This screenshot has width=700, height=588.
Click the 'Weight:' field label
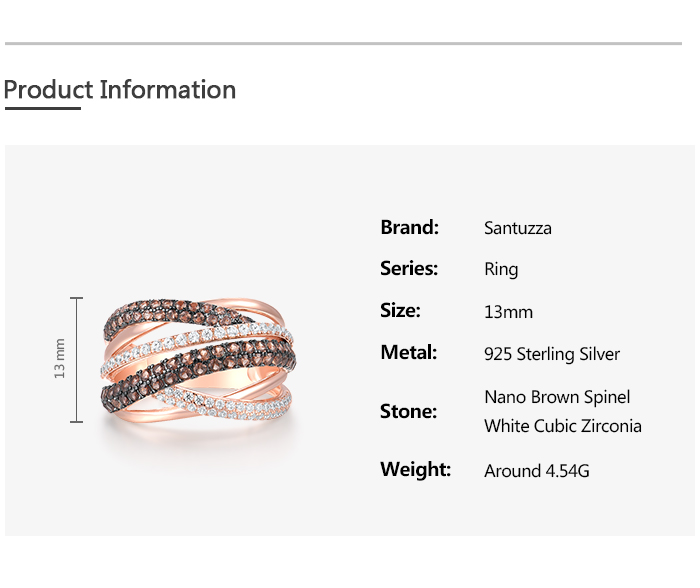(415, 469)
